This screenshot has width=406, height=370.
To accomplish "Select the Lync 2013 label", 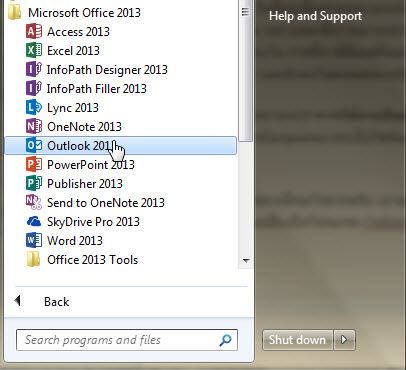I will click(73, 108).
